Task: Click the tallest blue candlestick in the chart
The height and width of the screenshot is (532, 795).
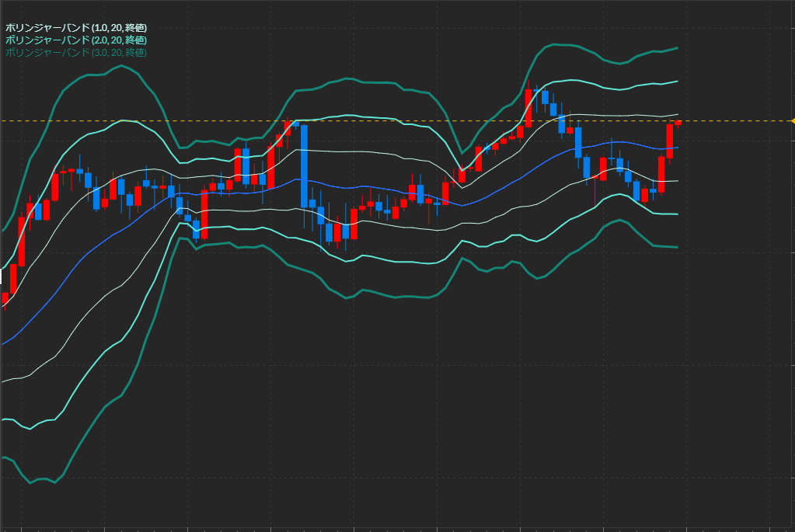Action: pyautogui.click(x=304, y=165)
